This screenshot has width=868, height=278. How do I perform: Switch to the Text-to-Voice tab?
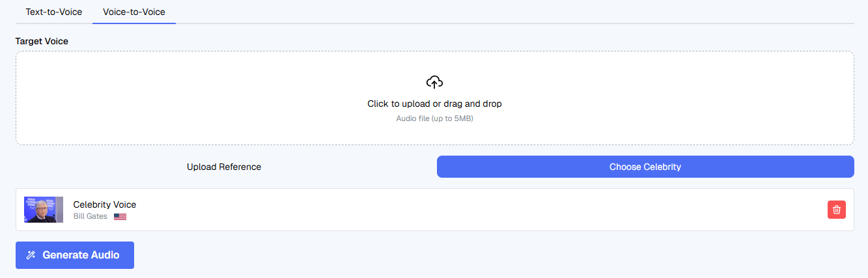tap(54, 12)
